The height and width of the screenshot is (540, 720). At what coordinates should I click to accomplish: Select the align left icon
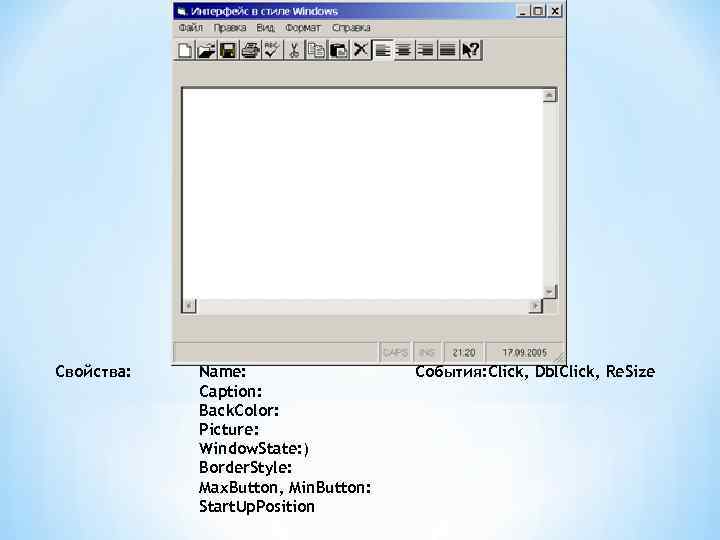pos(382,50)
